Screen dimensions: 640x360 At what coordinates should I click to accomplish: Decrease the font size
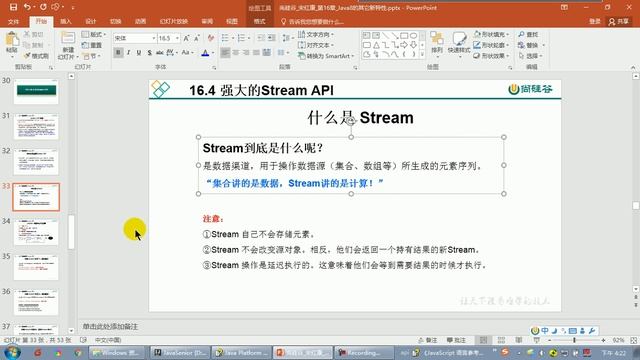(197, 38)
